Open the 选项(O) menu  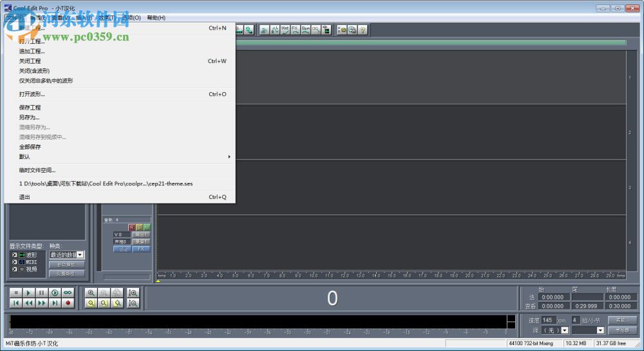(x=131, y=17)
